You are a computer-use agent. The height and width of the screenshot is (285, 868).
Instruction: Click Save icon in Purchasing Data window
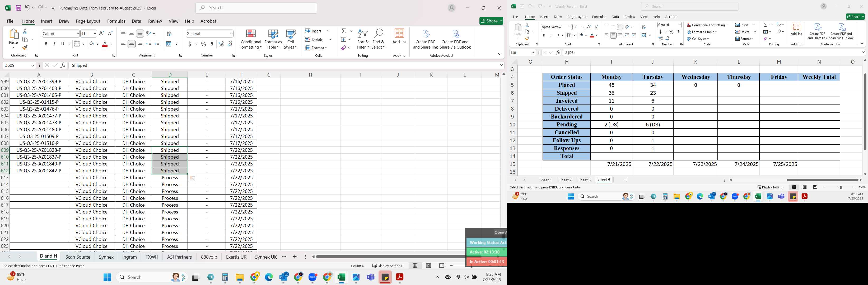tap(18, 8)
